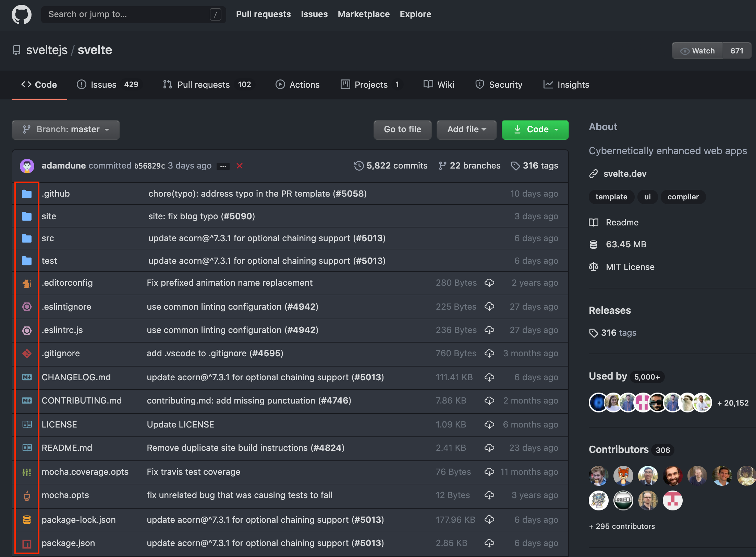Click the package.json npm icon
The image size is (756, 557).
tap(27, 544)
